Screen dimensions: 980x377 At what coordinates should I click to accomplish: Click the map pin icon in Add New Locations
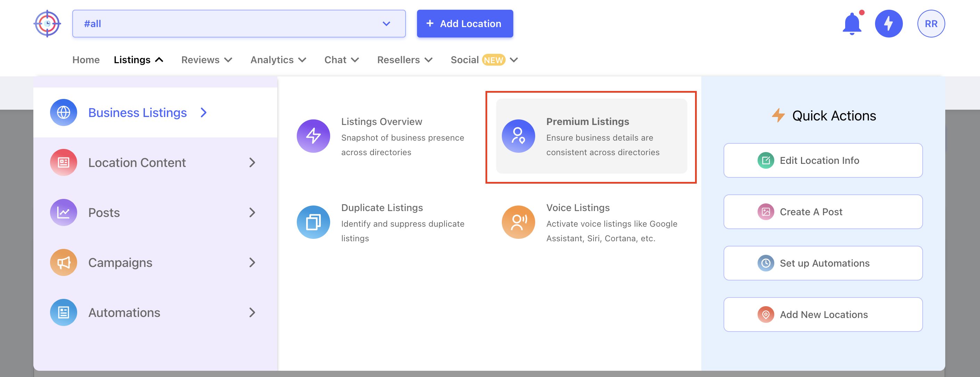click(766, 314)
